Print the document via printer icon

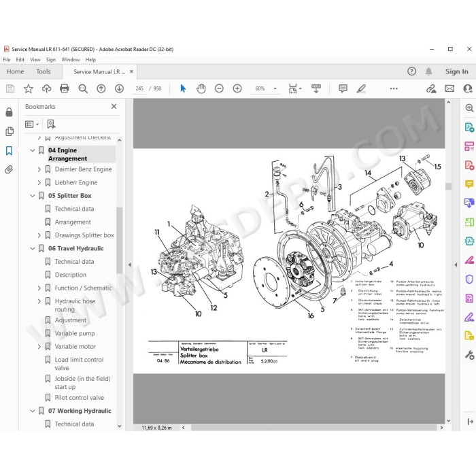65,88
